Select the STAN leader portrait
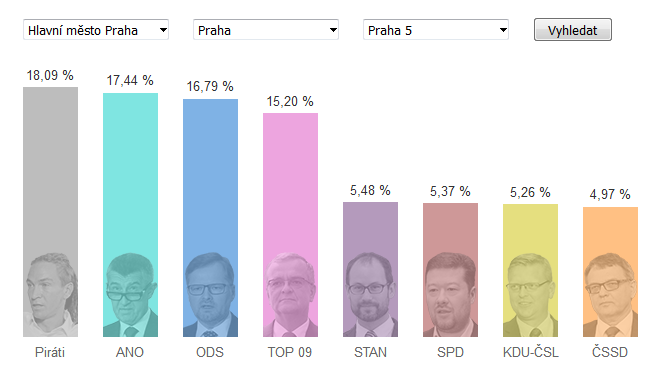Screen dimensions: 661x375 370,295
